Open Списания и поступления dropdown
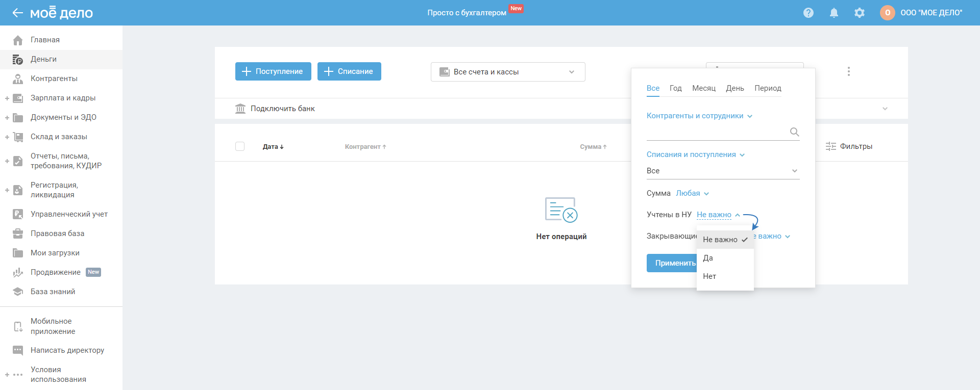Image resolution: width=980 pixels, height=390 pixels. [696, 154]
